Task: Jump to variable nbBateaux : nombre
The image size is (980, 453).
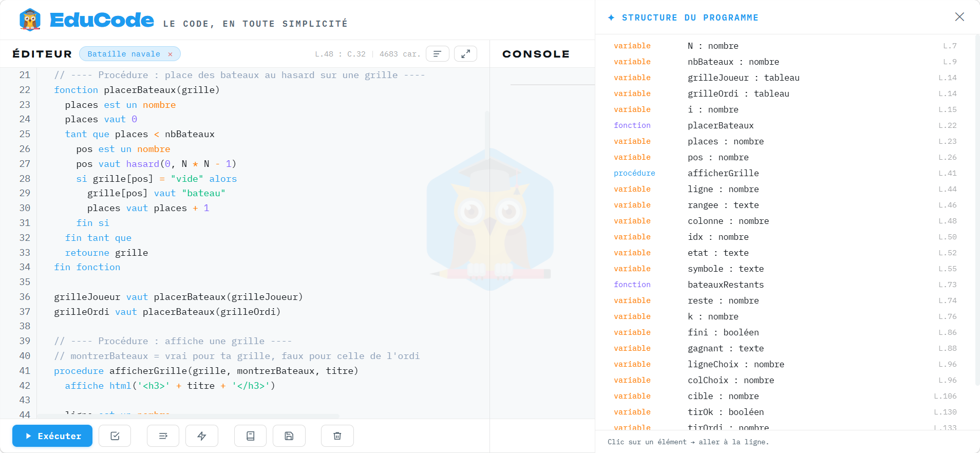Action: tap(785, 62)
